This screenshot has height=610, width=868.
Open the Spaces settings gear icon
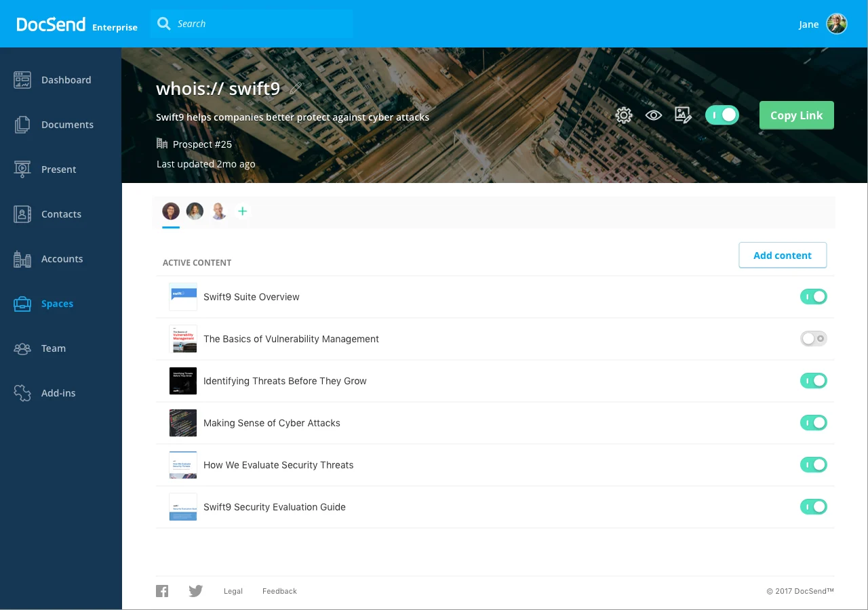click(x=623, y=115)
